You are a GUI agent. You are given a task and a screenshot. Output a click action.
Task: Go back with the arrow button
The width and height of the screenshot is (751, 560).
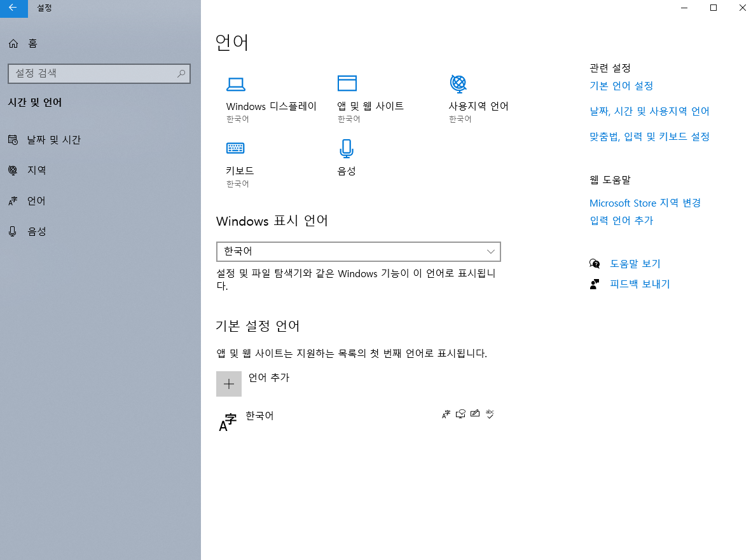13,8
